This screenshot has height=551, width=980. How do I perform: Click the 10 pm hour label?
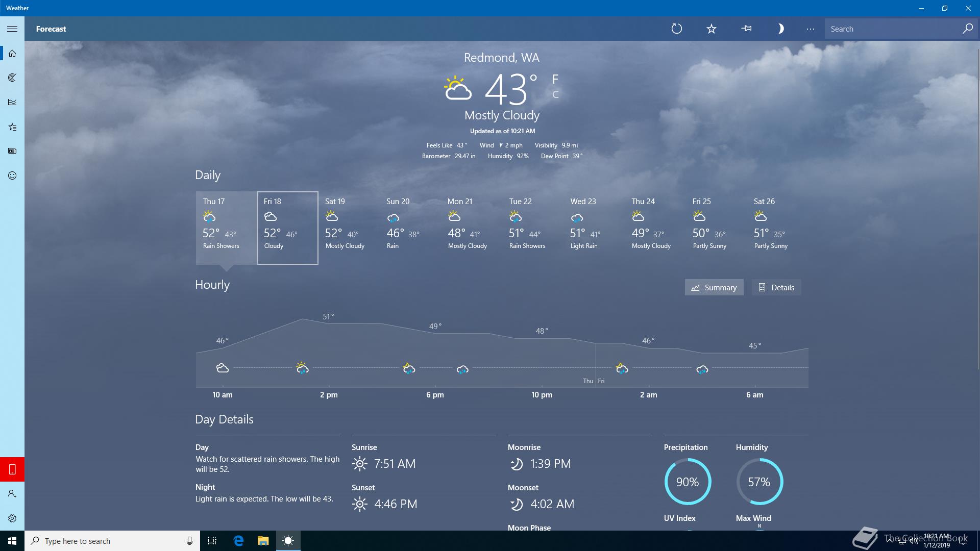pyautogui.click(x=542, y=395)
